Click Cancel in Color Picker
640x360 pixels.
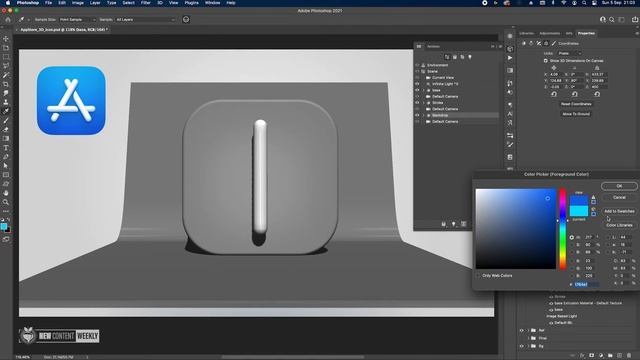(619, 197)
